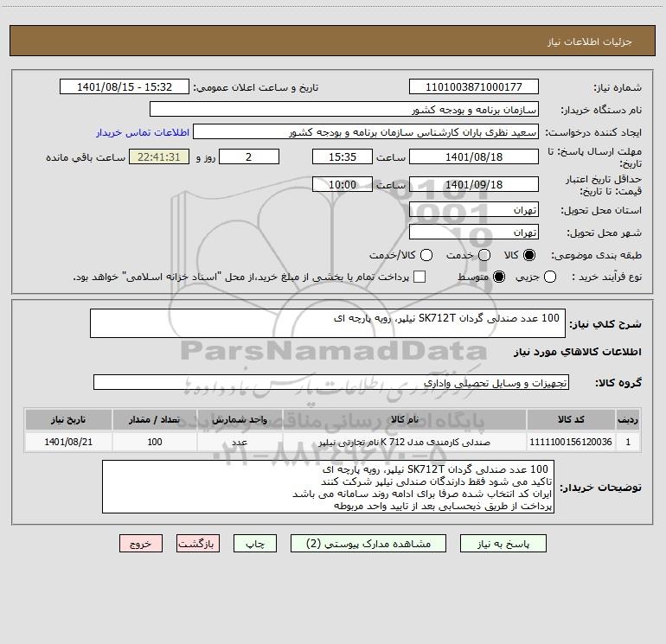
Task: Select the کالا radio button
Action: tap(529, 255)
